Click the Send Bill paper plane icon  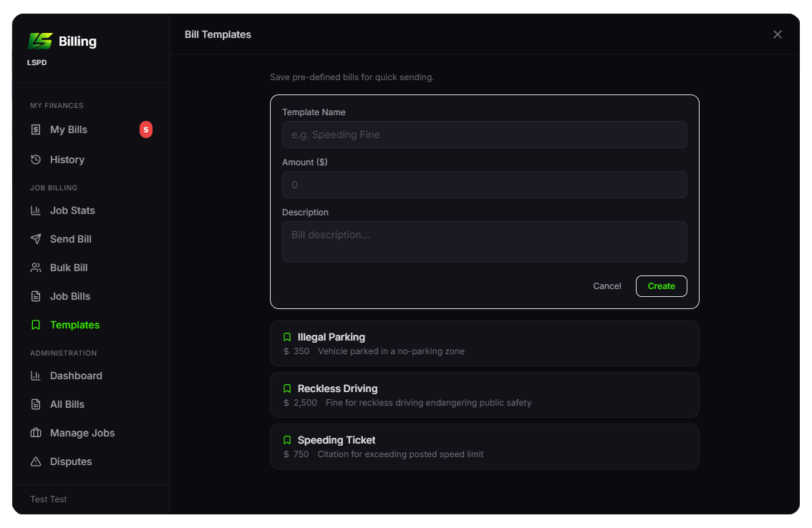click(x=36, y=239)
